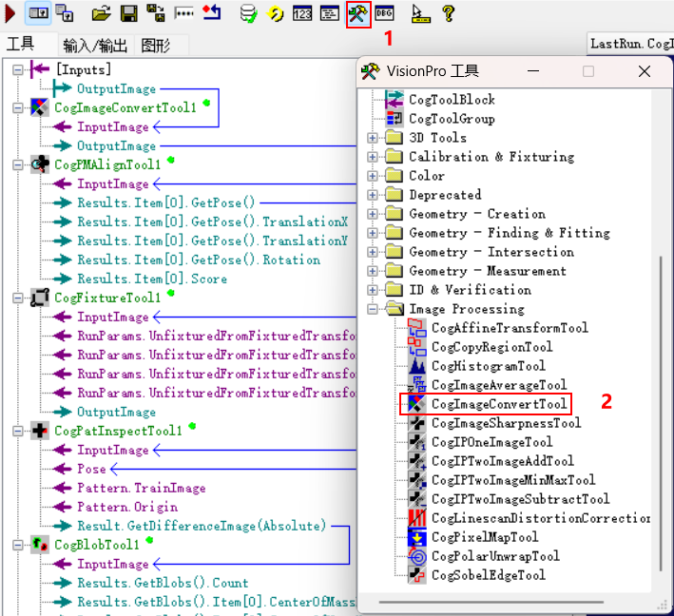Click the cursor-with-ruler toolbar icon
The height and width of the screenshot is (616, 674).
click(420, 13)
